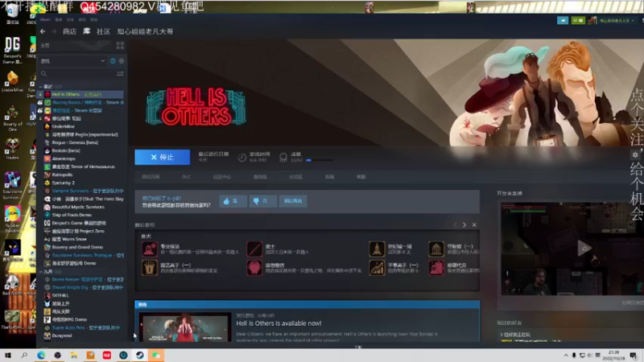This screenshot has width=644, height=362.
Task: Open the Community tab (社区)
Action: click(x=104, y=31)
